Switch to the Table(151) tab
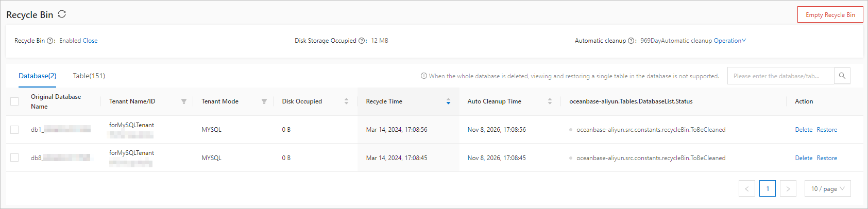Screen dimensions: 868x209 point(89,76)
